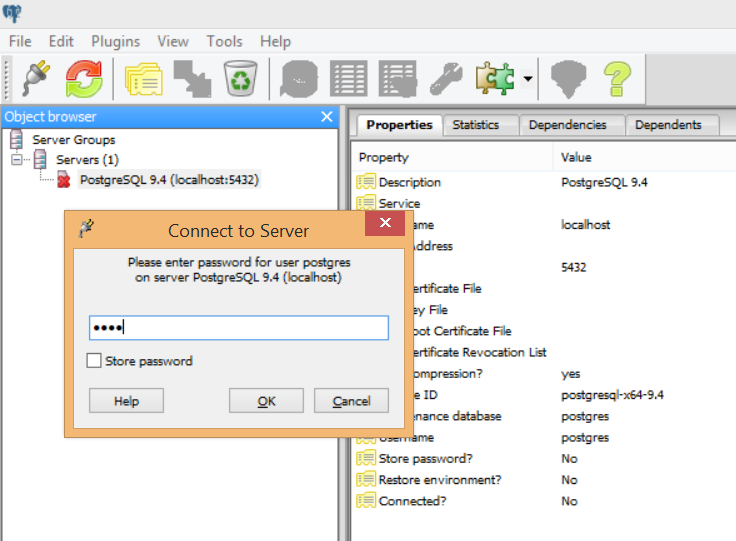The image size is (736, 541).
Task: Open the object Properties toolbar icon
Action: coord(144,79)
